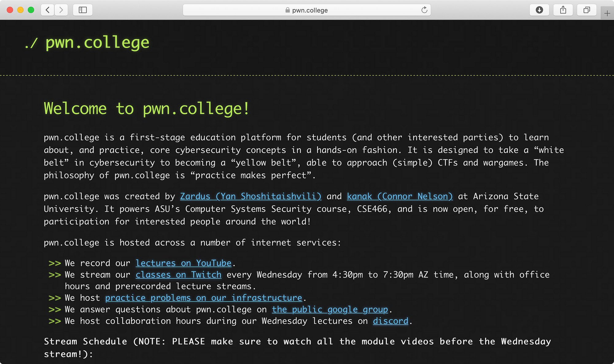The width and height of the screenshot is (614, 364).
Task: Open practice problems on our infrastructure link
Action: (x=204, y=298)
